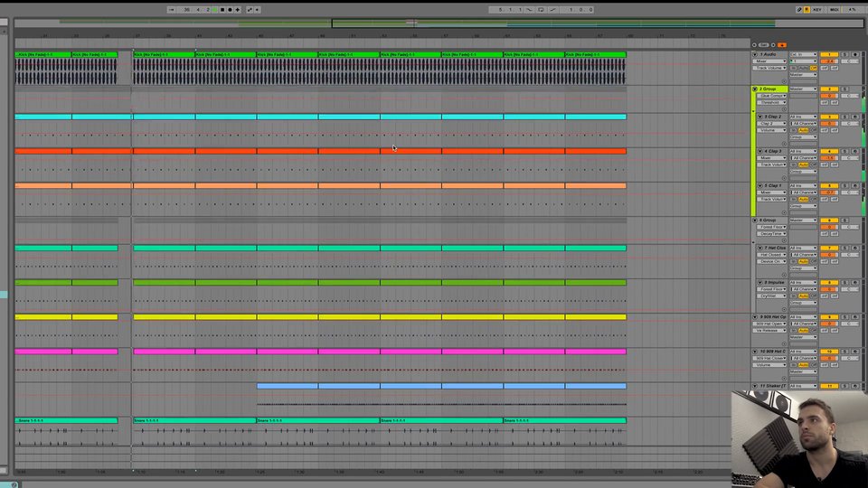868x488 pixels.
Task: Solo the 3 Clap 2 track
Action: tap(844, 117)
